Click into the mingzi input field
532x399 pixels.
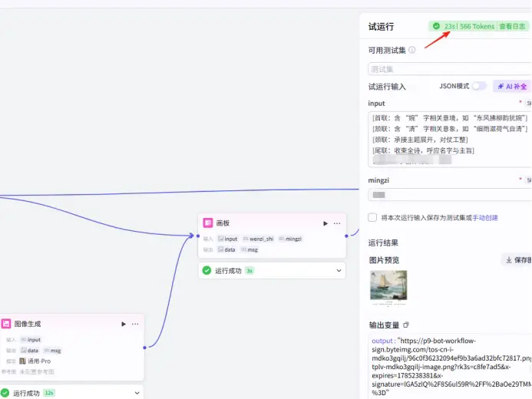pos(450,195)
